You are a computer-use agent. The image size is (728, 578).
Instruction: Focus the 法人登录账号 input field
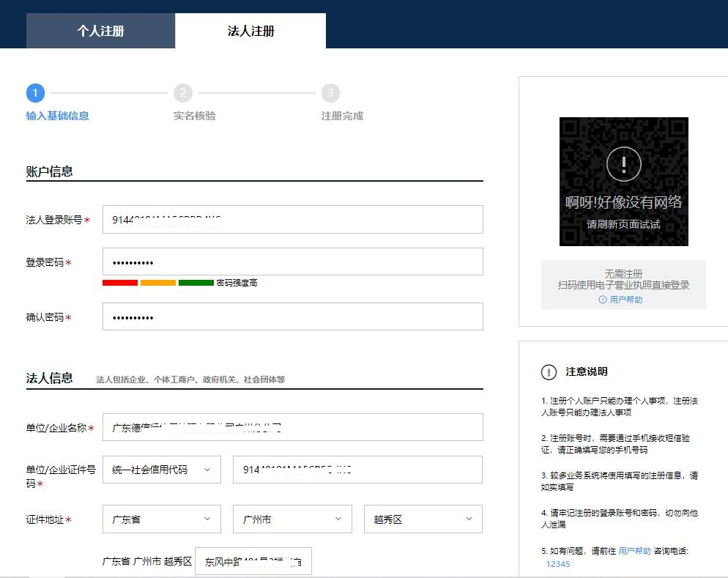click(292, 220)
